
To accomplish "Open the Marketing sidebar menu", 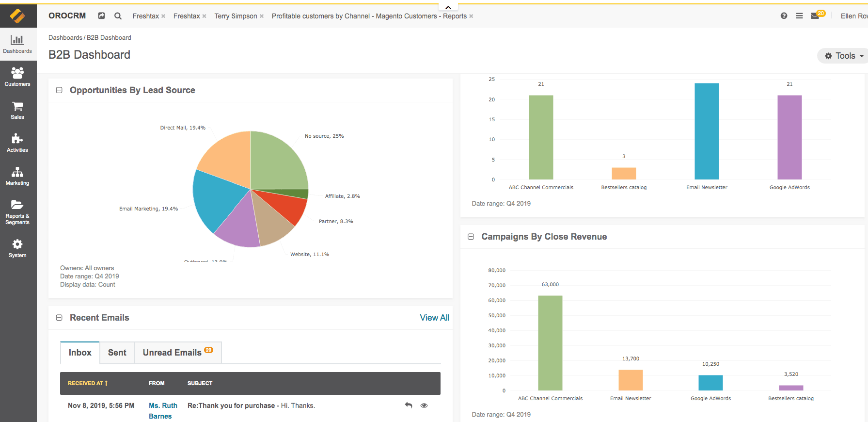I will (x=17, y=176).
